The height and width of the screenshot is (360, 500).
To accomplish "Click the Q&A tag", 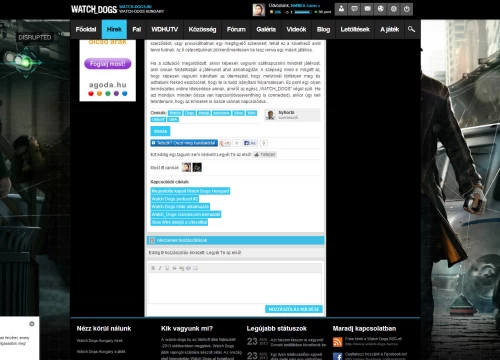I will pyautogui.click(x=173, y=119).
